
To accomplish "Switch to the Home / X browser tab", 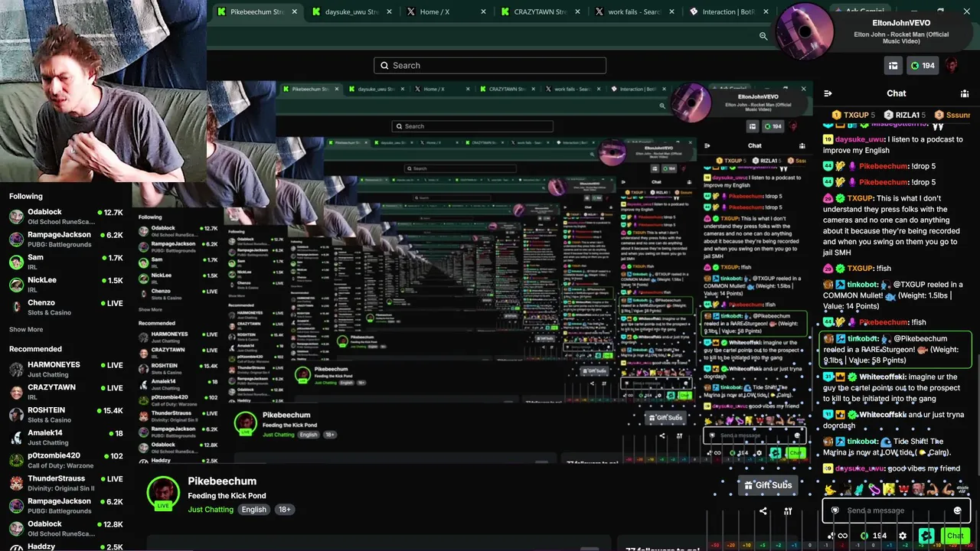I will coord(446,11).
